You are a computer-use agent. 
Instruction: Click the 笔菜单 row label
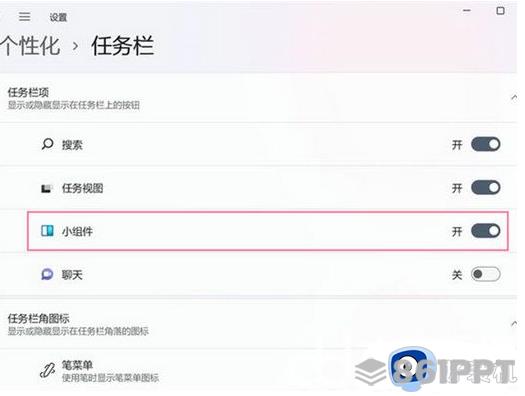(77, 365)
